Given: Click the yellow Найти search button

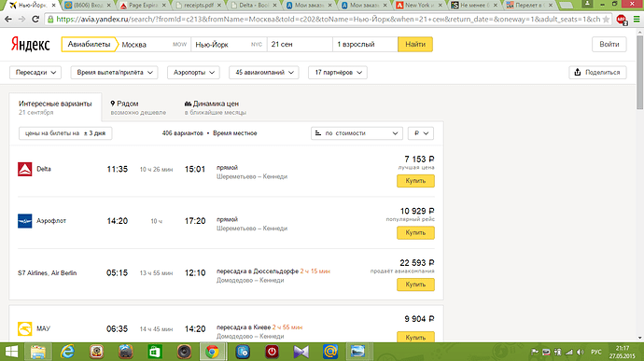Looking at the screenshot, I should tap(415, 45).
